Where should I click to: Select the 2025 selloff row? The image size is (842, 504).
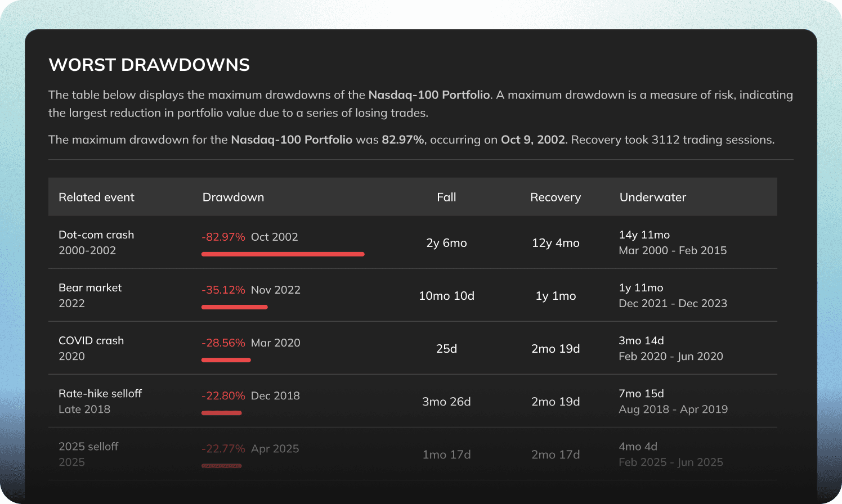pos(413,454)
